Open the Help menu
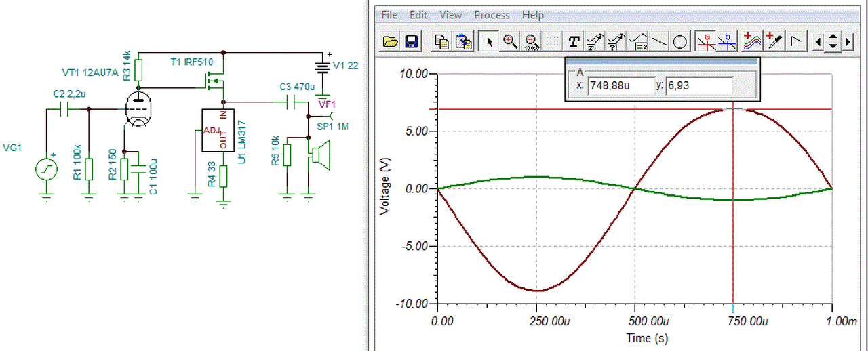This screenshot has width=868, height=351. [533, 14]
